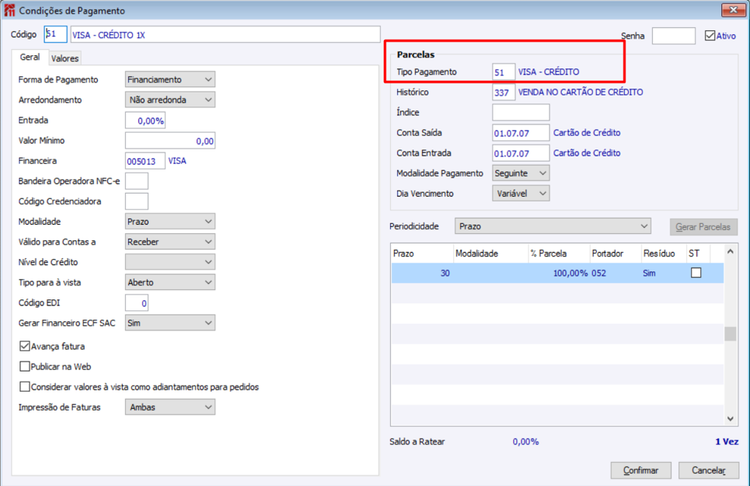Click the Senha input field
The width and height of the screenshot is (750, 486).
click(673, 36)
